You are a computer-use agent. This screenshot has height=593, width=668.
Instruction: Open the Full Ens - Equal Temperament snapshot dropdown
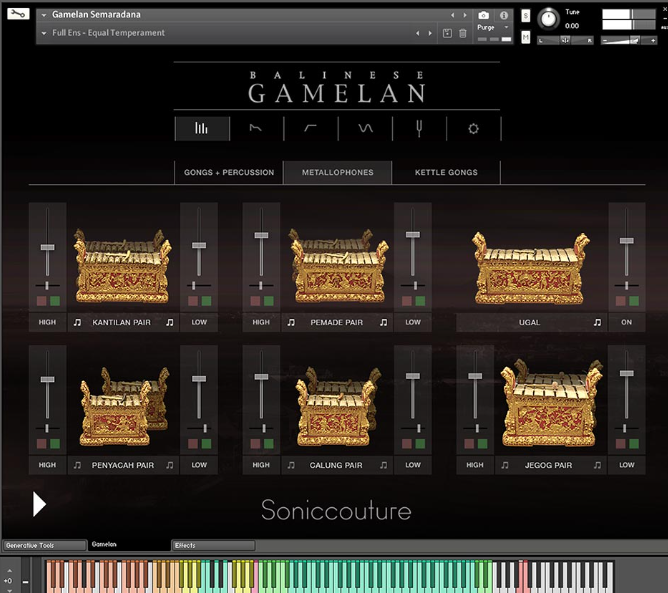coord(43,33)
